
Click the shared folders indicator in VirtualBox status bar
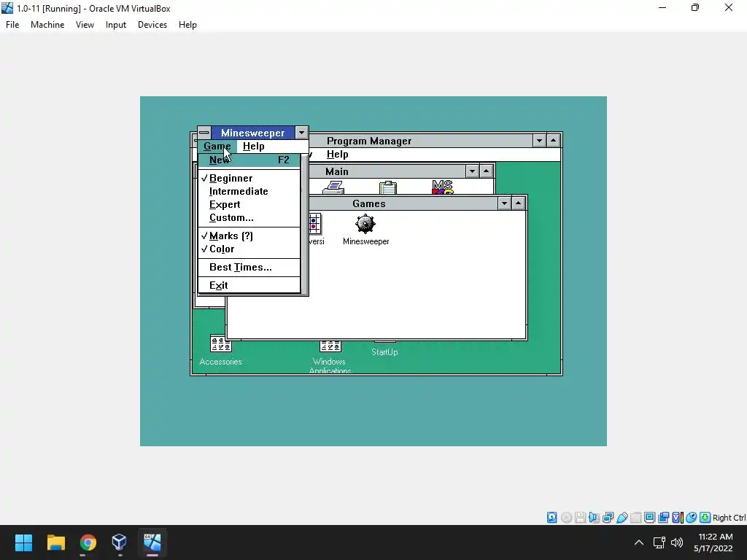point(635,518)
